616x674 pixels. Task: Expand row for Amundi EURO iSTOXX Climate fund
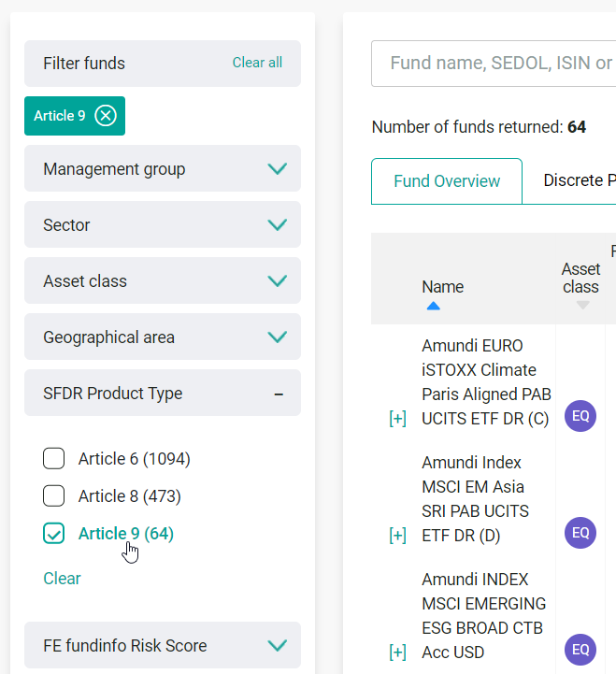[x=397, y=419]
